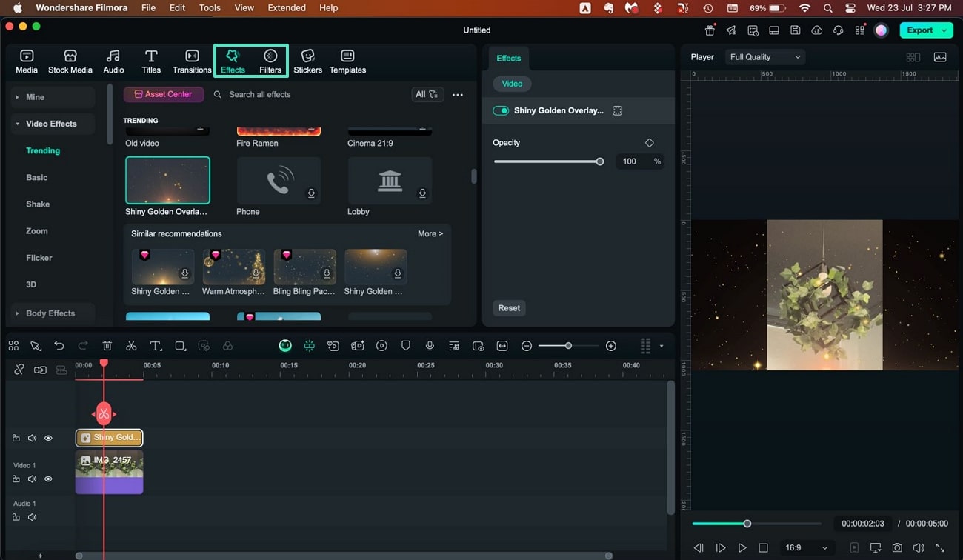The width and height of the screenshot is (963, 560).
Task: Hide the Shiny Gold effect track with eye
Action: tap(48, 438)
